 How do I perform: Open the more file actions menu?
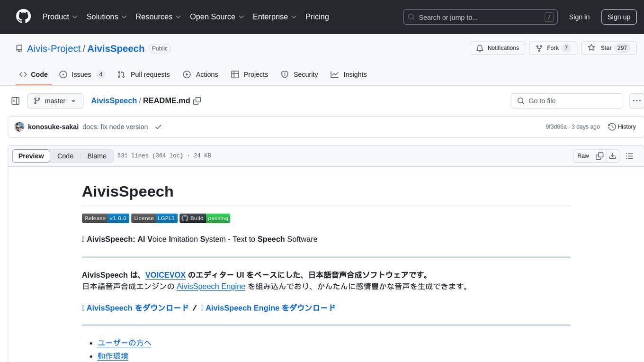[637, 101]
